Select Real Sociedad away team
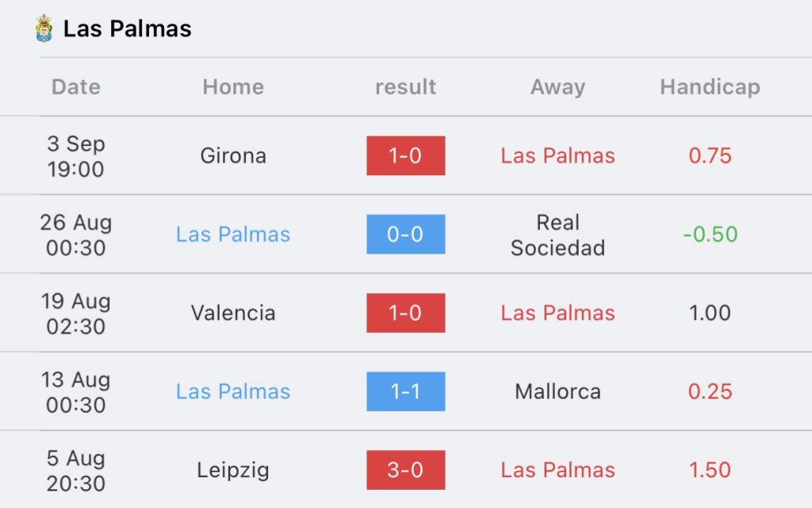The image size is (812, 508). pyautogui.click(x=557, y=235)
